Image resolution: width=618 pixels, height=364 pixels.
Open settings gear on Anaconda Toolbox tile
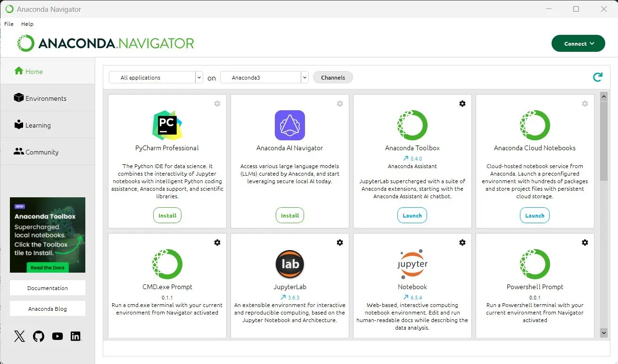[462, 104]
